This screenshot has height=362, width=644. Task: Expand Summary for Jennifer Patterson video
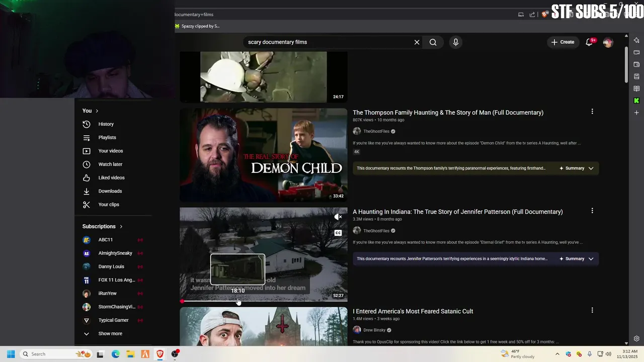pos(577,259)
